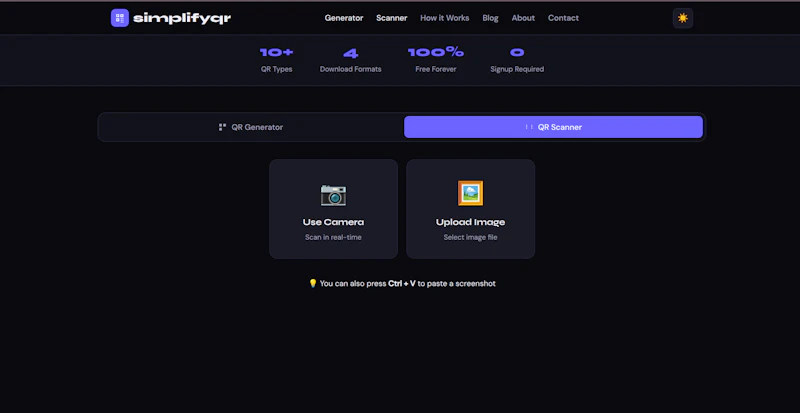Toggle light mode with sun button
800x413 pixels.
point(683,18)
